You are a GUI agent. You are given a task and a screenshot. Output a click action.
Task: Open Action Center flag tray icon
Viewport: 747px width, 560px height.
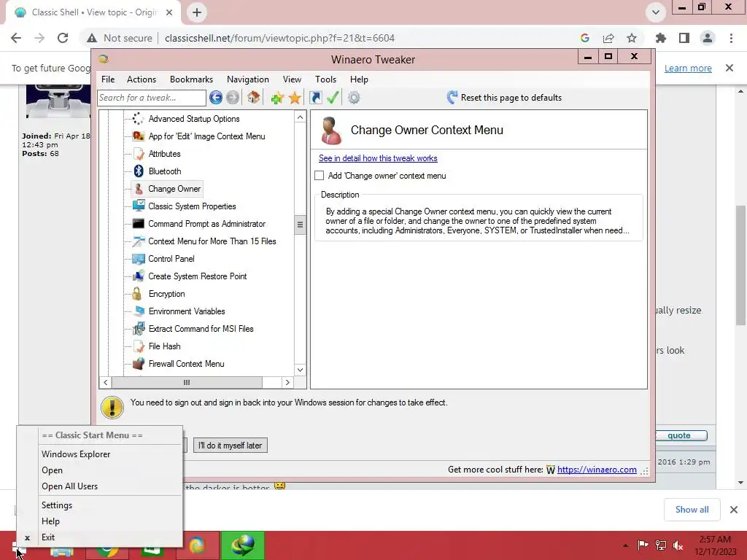[x=643, y=545]
